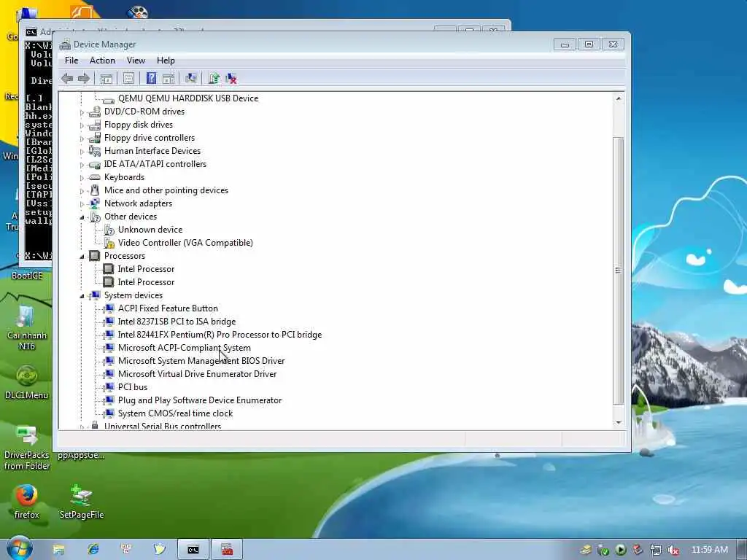Select the first Intel Processor entry
The height and width of the screenshot is (560, 747).
point(146,269)
